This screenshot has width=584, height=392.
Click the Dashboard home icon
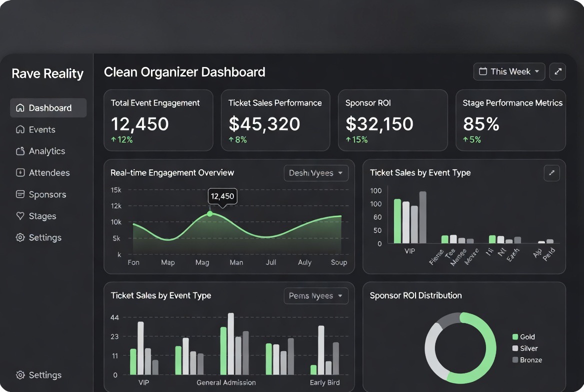20,107
